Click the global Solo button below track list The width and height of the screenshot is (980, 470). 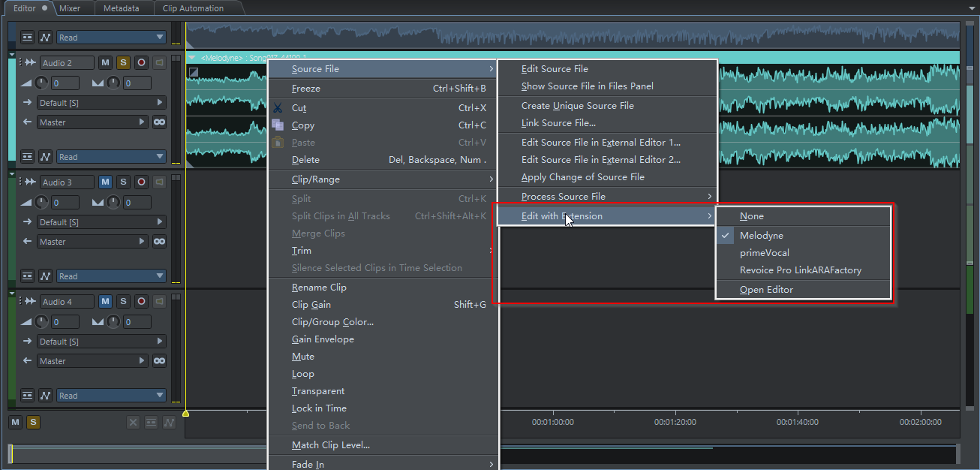click(32, 423)
